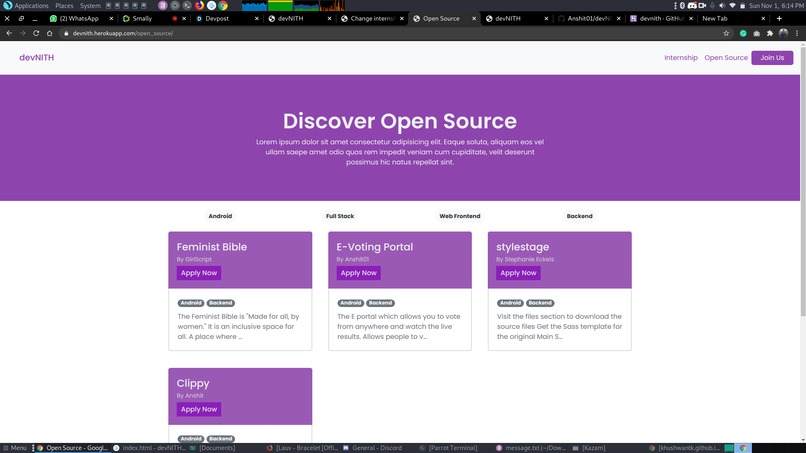Open the System menu

pos(90,6)
